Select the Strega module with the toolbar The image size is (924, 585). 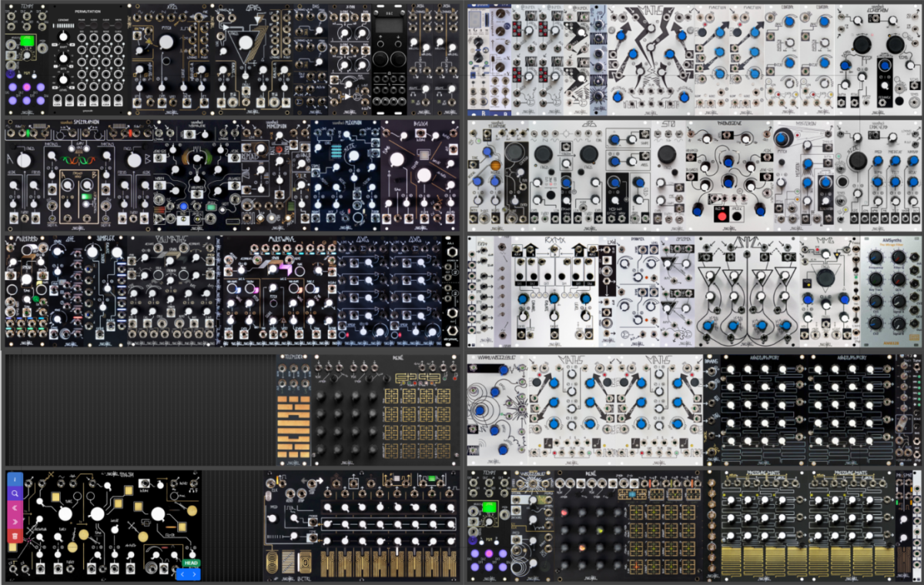(104, 525)
